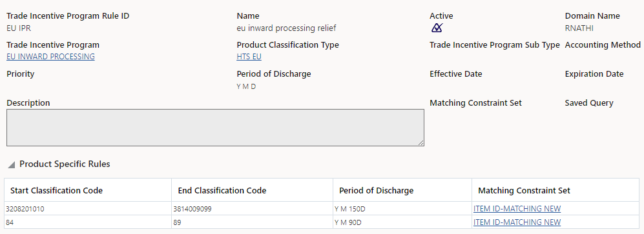Open ITEM ID-MATCHING NEW in first row
The height and width of the screenshot is (234, 644).
click(517, 209)
